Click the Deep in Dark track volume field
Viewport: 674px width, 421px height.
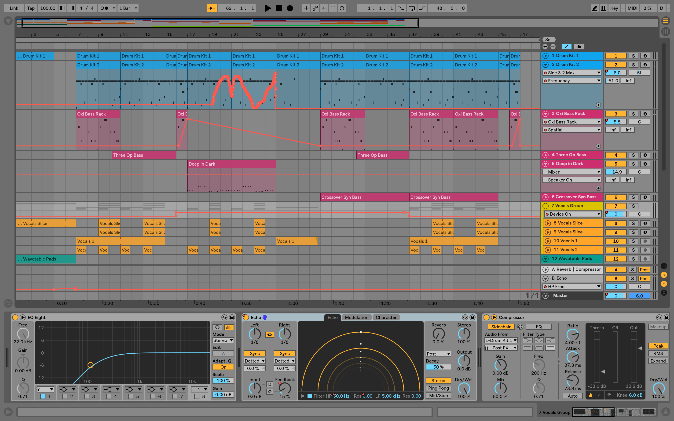pos(616,172)
